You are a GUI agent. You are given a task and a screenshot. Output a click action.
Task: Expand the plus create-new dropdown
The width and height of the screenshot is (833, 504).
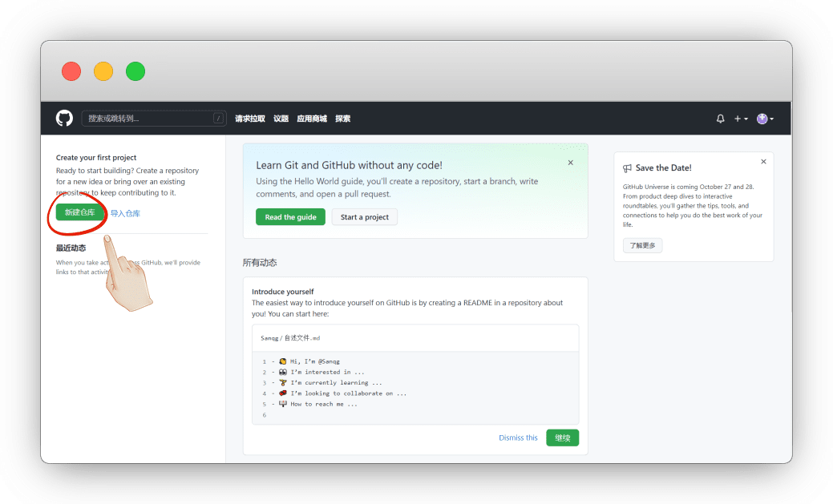point(741,119)
